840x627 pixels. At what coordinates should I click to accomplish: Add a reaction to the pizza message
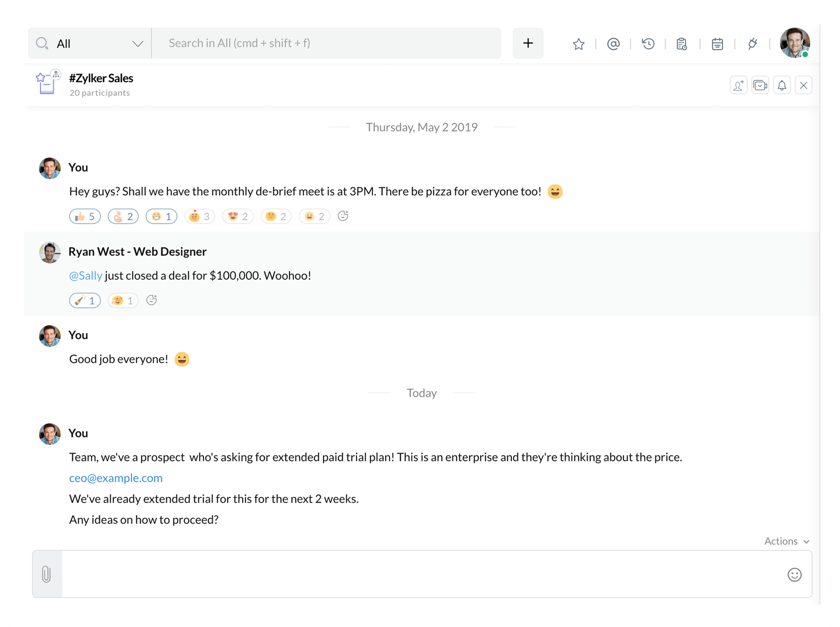click(343, 216)
